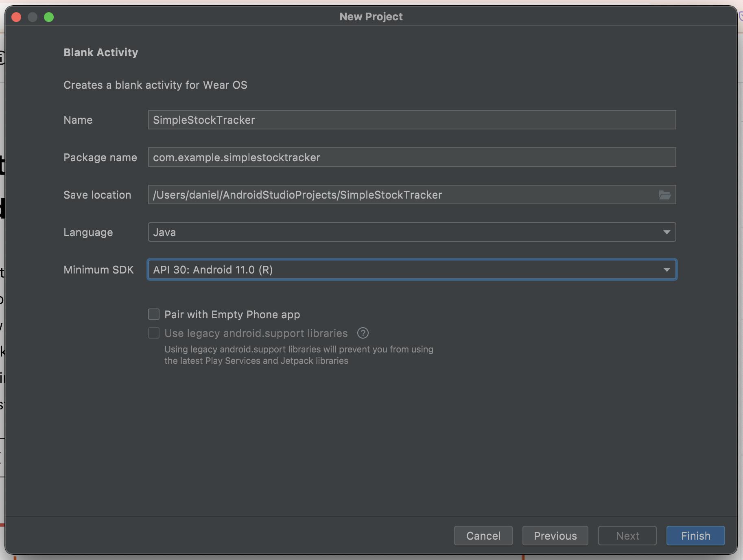The width and height of the screenshot is (743, 560).
Task: Click the Blank Activity heading
Action: point(101,52)
